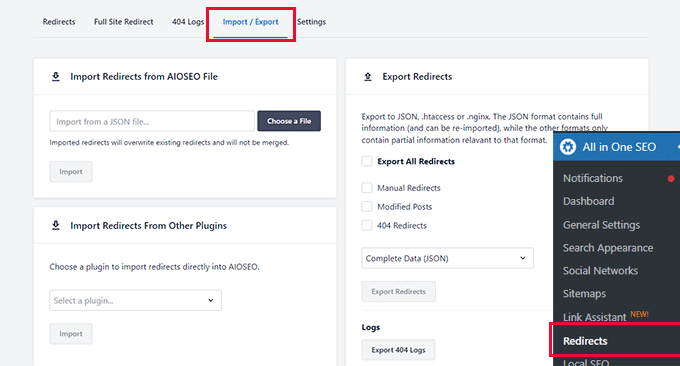The image size is (680, 366).
Task: Go to Search Appearance menu item
Action: [608, 248]
